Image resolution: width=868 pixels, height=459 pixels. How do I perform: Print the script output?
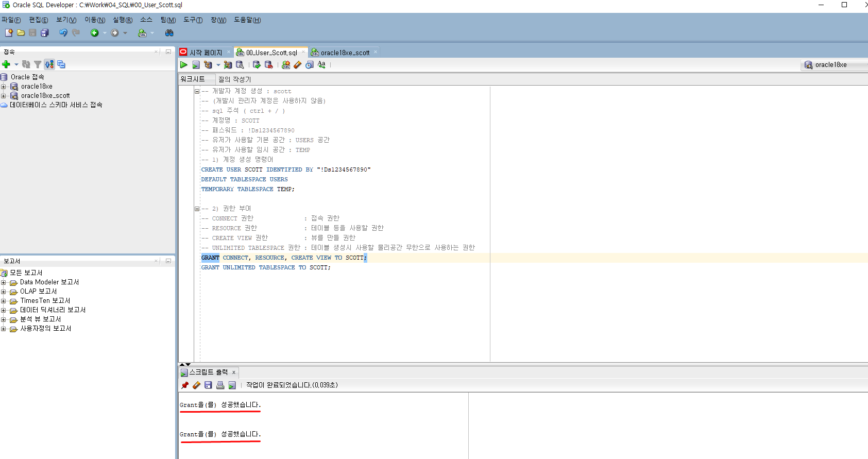click(x=220, y=385)
